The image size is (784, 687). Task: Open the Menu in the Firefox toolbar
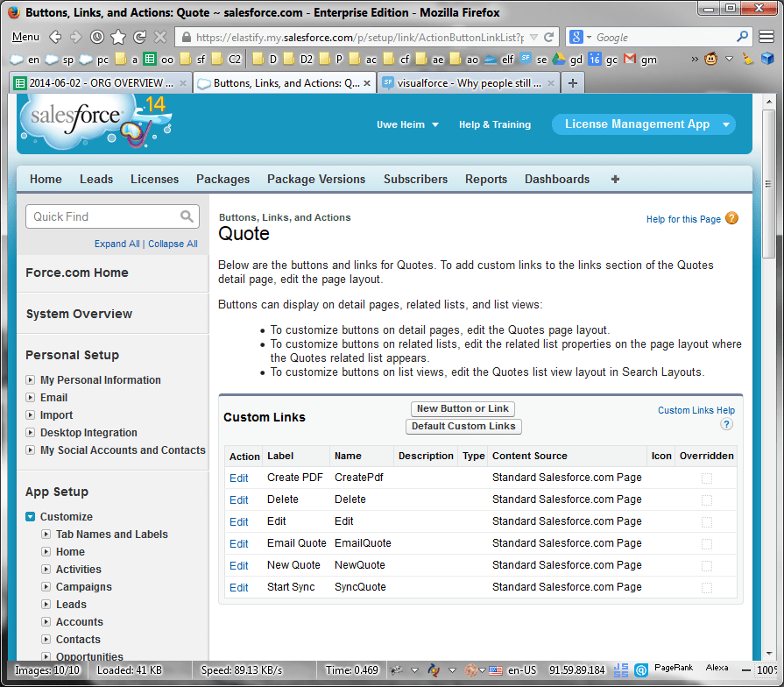(25, 37)
